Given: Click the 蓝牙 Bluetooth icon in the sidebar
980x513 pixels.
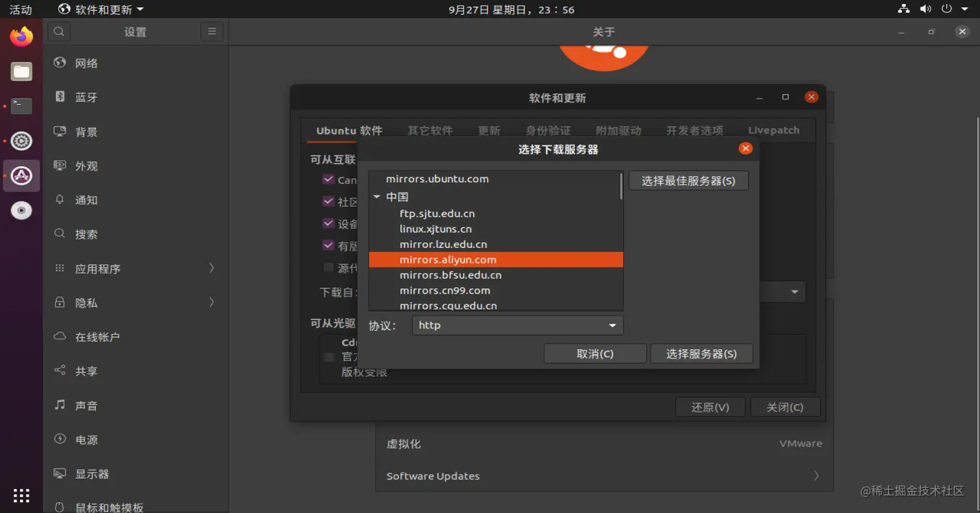Looking at the screenshot, I should coord(60,97).
